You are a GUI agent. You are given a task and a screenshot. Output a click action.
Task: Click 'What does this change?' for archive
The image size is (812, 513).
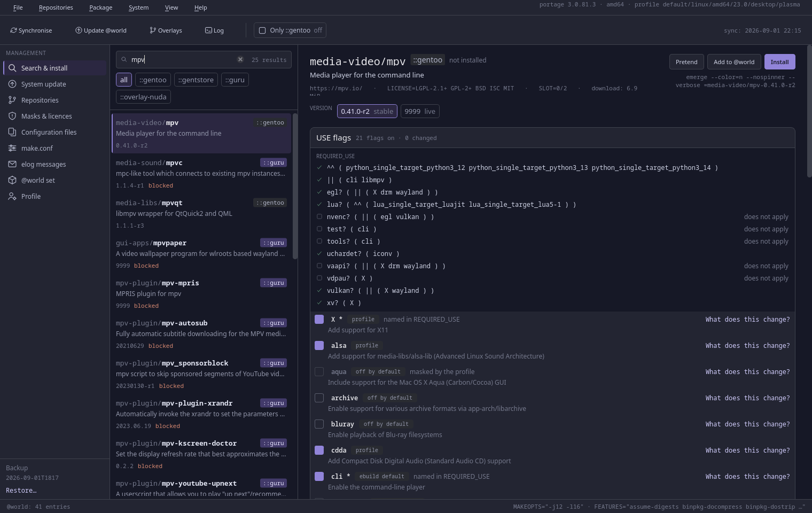tap(747, 398)
